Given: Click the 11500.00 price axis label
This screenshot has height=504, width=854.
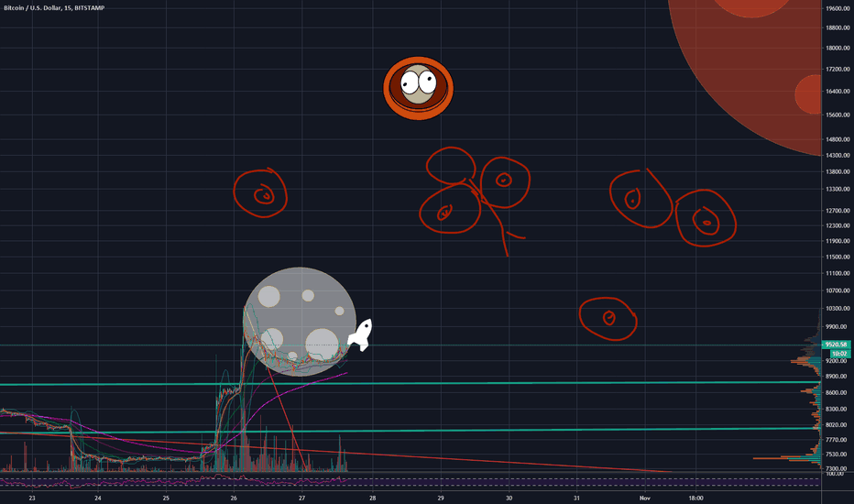Looking at the screenshot, I should pos(838,257).
